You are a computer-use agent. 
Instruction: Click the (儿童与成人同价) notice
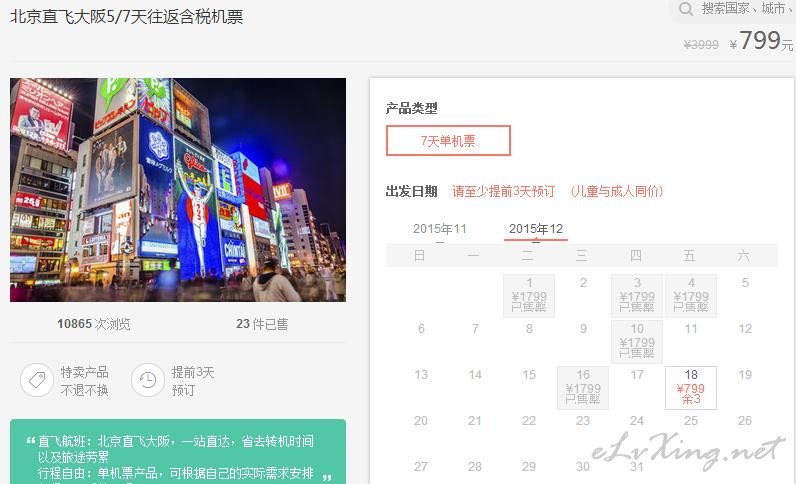pyautogui.click(x=616, y=191)
